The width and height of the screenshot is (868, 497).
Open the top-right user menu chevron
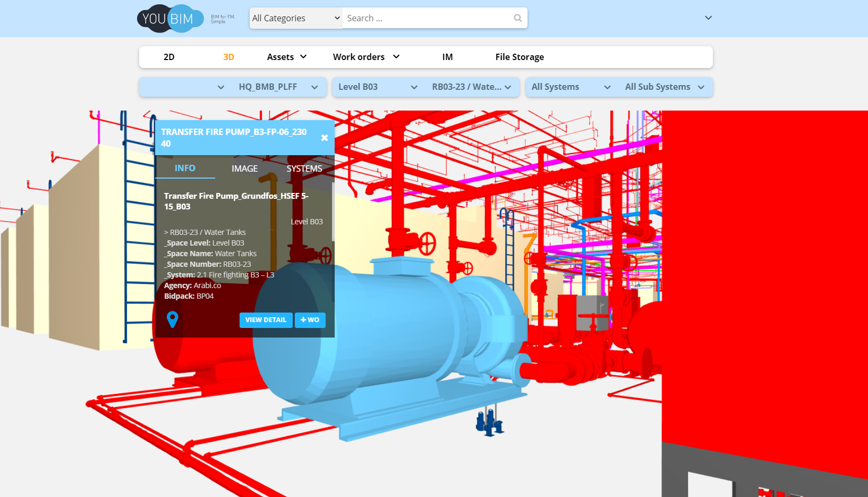pyautogui.click(x=708, y=18)
